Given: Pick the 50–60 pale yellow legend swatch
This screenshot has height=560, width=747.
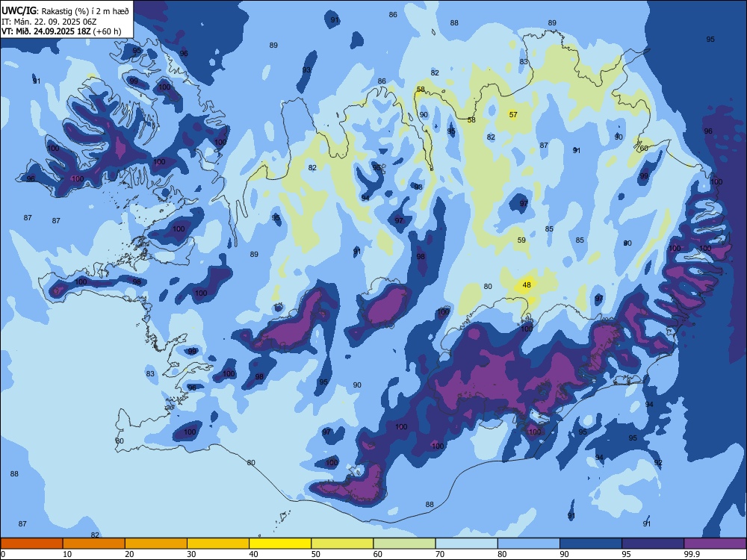Looking at the screenshot, I should [343, 544].
